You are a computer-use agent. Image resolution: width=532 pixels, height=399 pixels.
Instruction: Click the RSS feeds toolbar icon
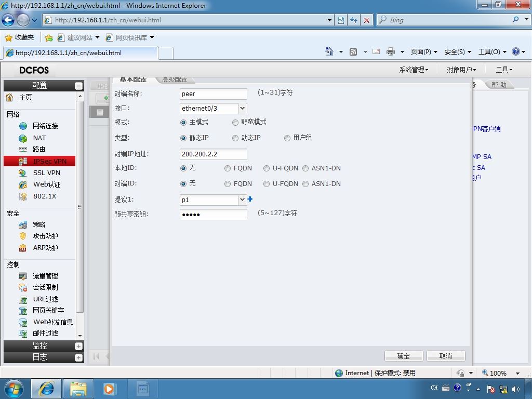(x=353, y=52)
